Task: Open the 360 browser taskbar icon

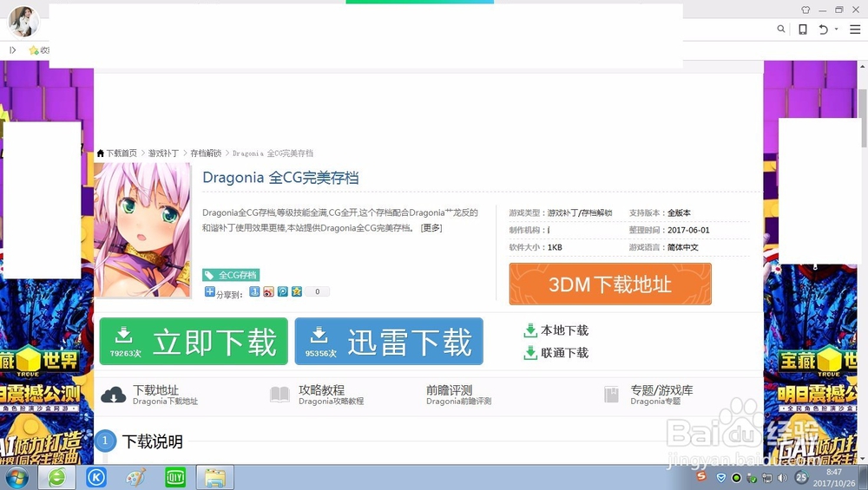Action: coord(56,477)
